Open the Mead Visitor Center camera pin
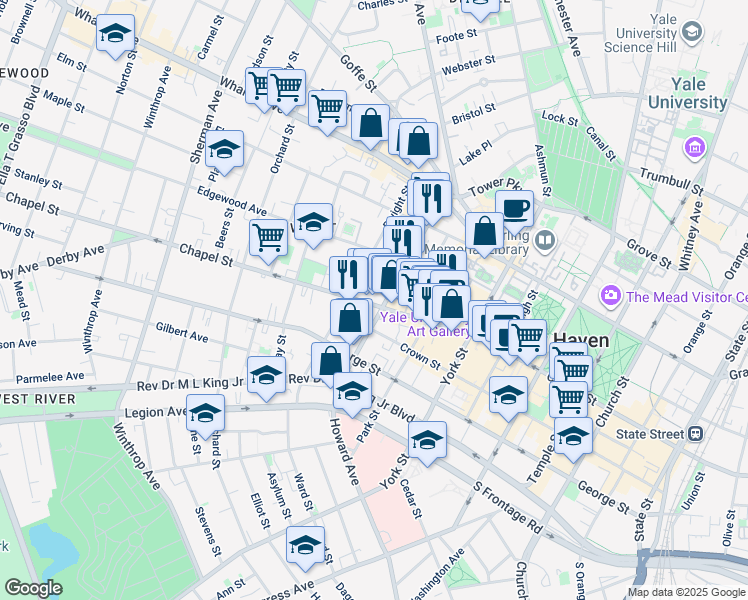The width and height of the screenshot is (748, 600). click(611, 296)
